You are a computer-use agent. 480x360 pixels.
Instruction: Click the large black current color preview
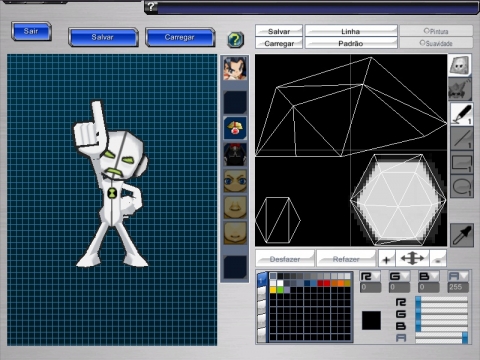(x=371, y=320)
